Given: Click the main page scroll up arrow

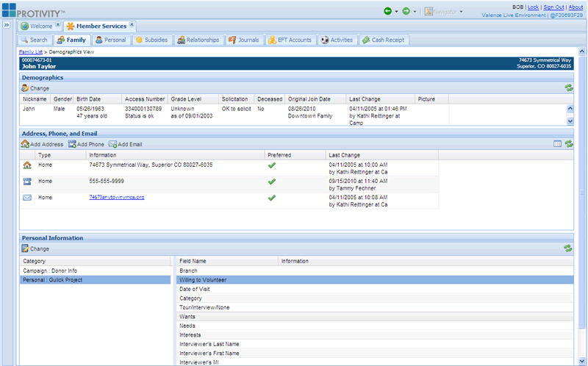Looking at the screenshot, I should (x=581, y=51).
